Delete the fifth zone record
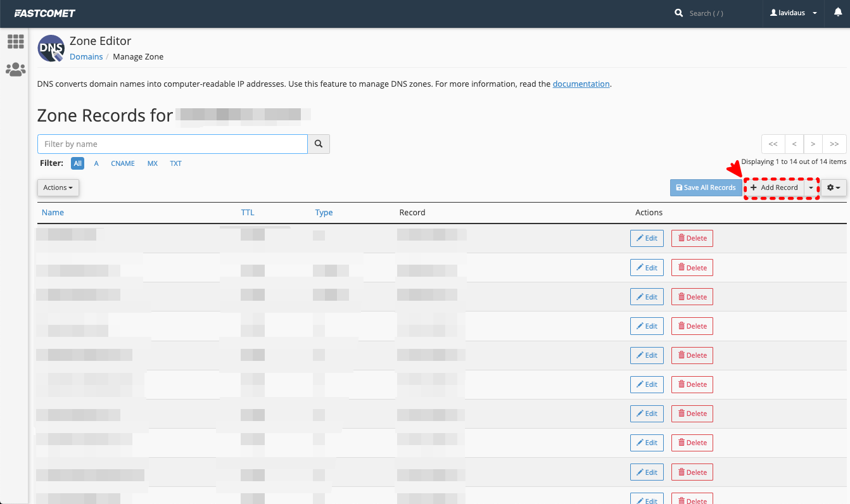Image resolution: width=850 pixels, height=504 pixels. click(692, 355)
